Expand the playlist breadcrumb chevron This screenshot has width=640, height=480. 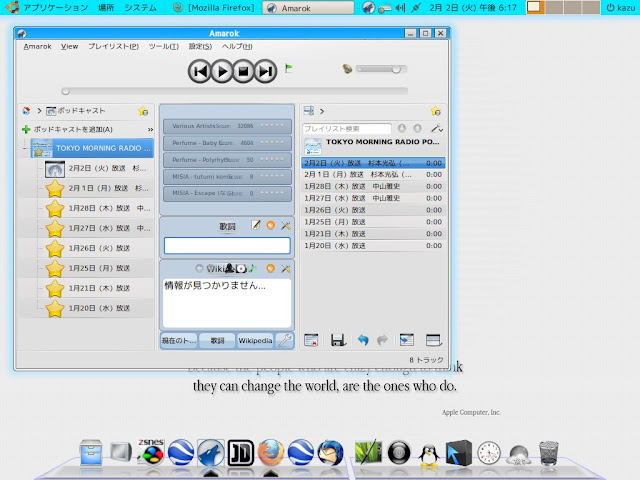(x=322, y=111)
